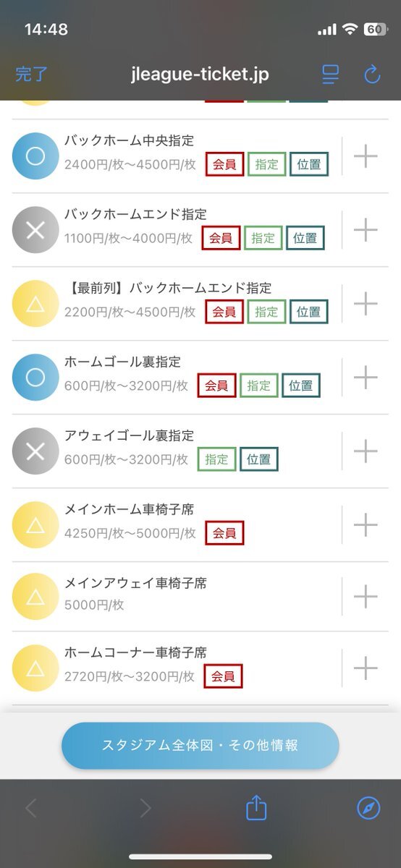The height and width of the screenshot is (868, 401).
Task: Select the メインアウェイ車椅子席 seat name
Action: click(135, 583)
